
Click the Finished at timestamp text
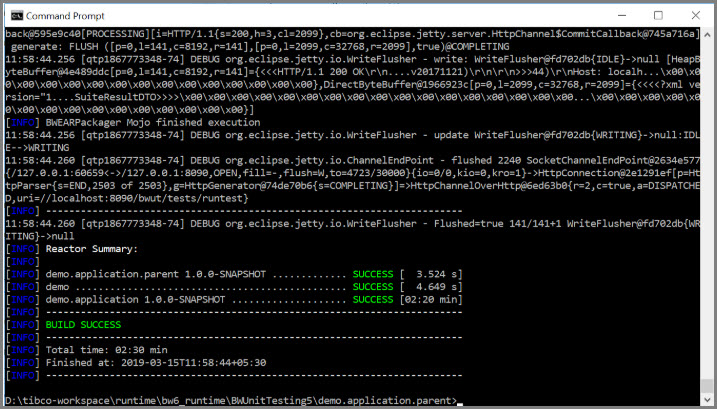(x=156, y=363)
